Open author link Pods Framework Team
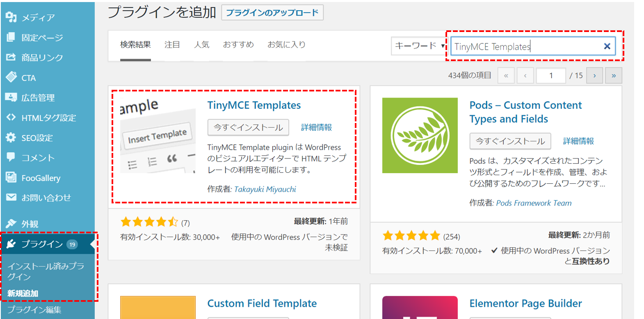This screenshot has height=319, width=644. [x=534, y=203]
